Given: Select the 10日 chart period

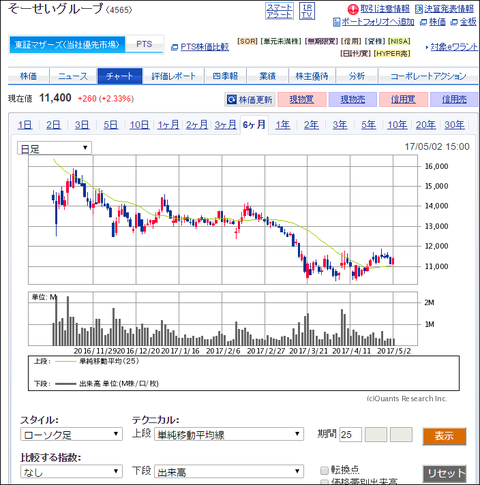Looking at the screenshot, I should click(139, 125).
